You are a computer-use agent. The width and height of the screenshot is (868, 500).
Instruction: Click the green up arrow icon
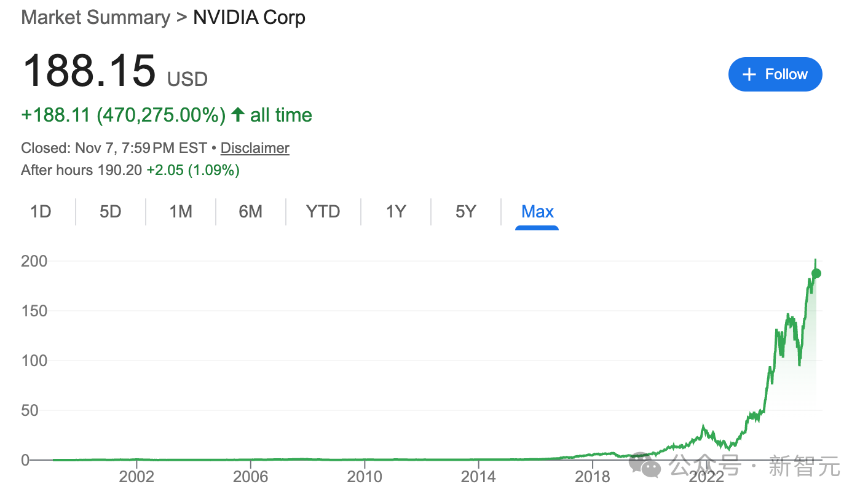pyautogui.click(x=238, y=114)
